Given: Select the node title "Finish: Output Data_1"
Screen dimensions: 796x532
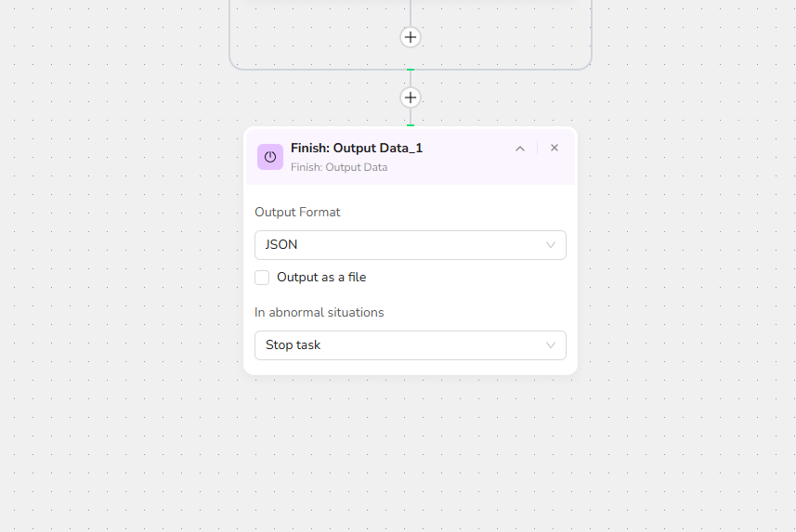Looking at the screenshot, I should (x=357, y=149).
